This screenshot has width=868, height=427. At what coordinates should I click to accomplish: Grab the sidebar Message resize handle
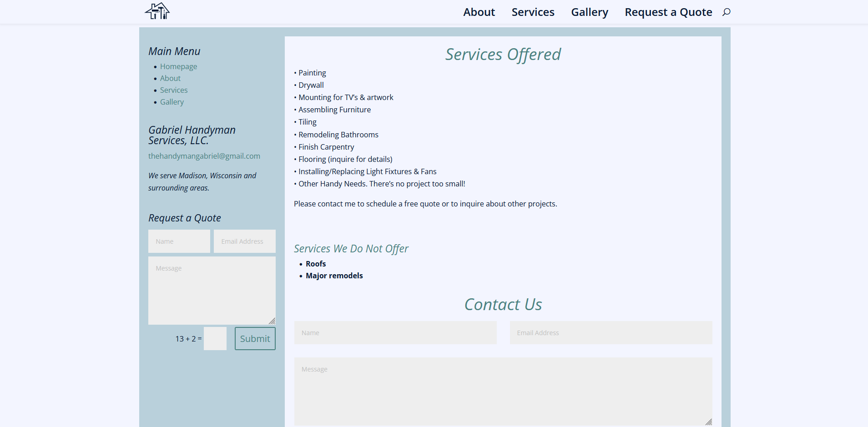tap(272, 321)
